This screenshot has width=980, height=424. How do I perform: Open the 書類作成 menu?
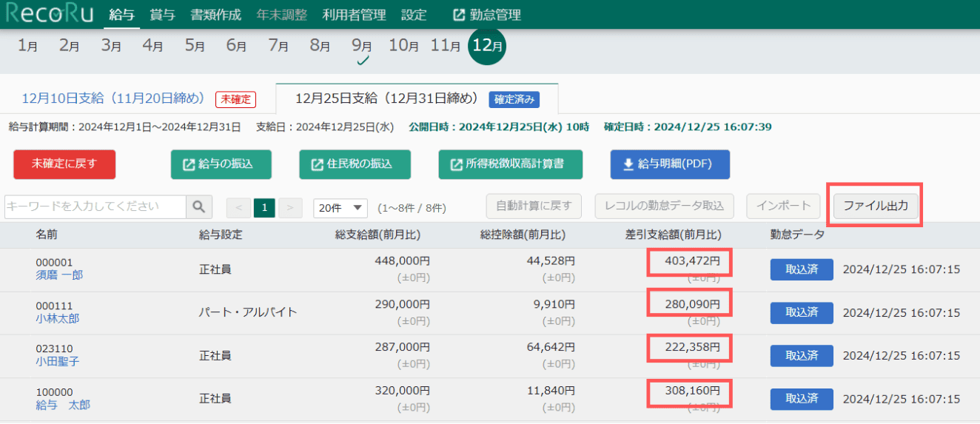tap(216, 15)
